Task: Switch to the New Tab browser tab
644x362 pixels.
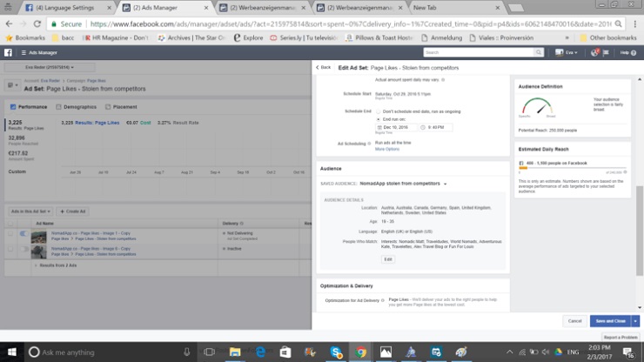Action: pos(456,8)
